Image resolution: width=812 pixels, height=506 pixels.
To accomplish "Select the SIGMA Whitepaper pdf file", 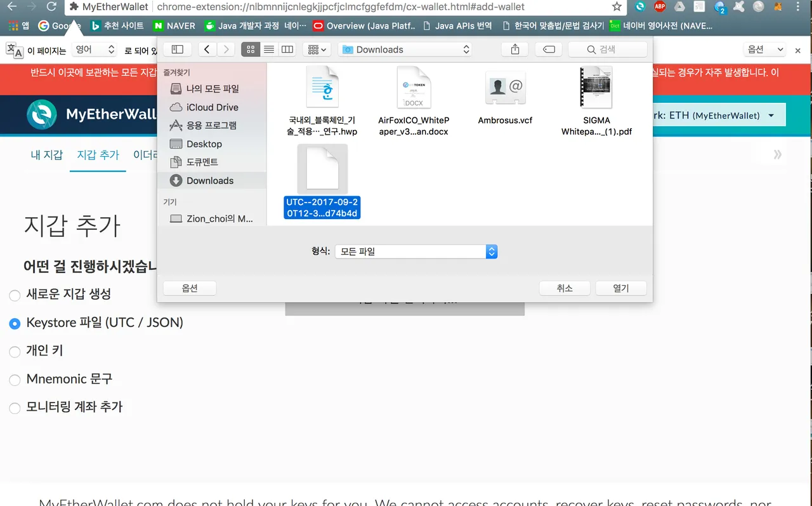I will 597,100.
